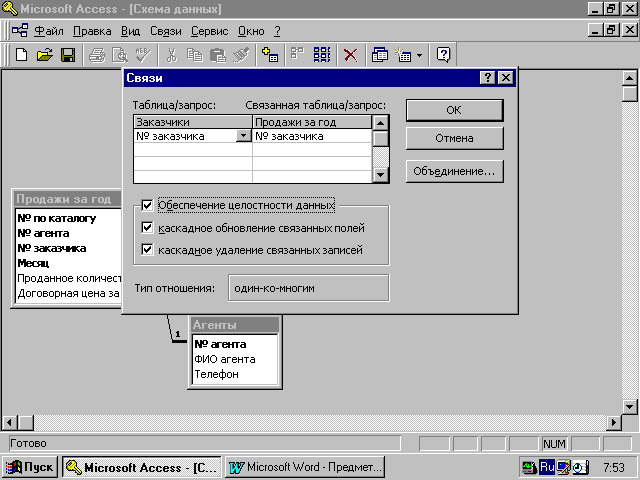This screenshot has width=640, height=480.
Task: Click the New Object toolbar icon
Action: (403, 55)
